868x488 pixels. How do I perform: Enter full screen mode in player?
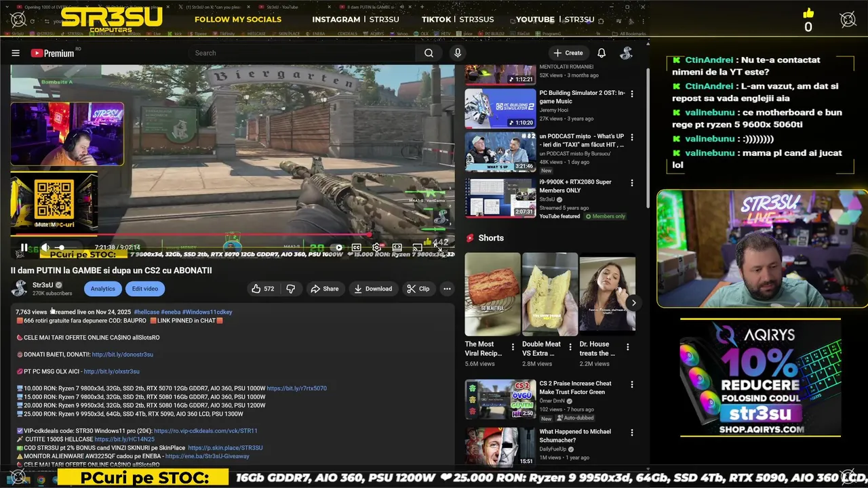[439, 248]
